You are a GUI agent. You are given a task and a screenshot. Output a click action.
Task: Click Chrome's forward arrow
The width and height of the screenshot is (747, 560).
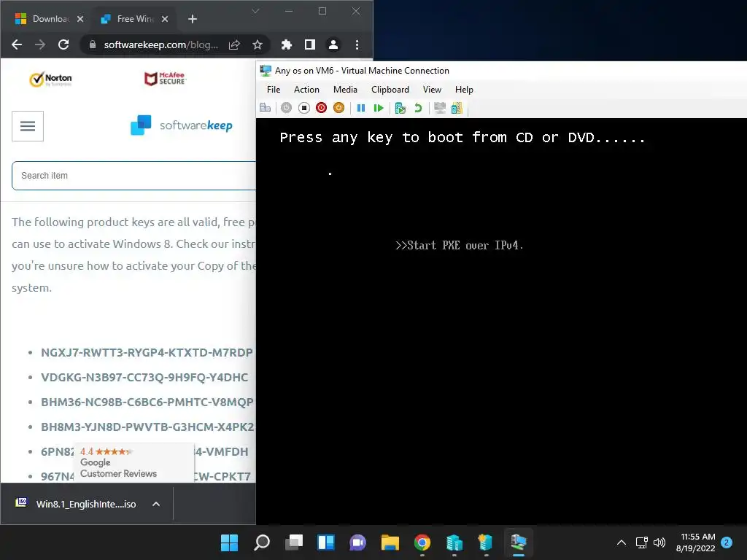pos(40,44)
